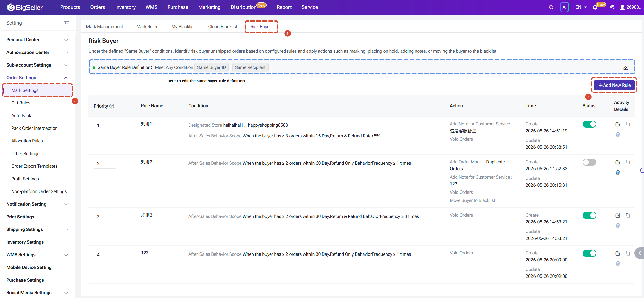Edit rule 123 with pencil icon

618,253
